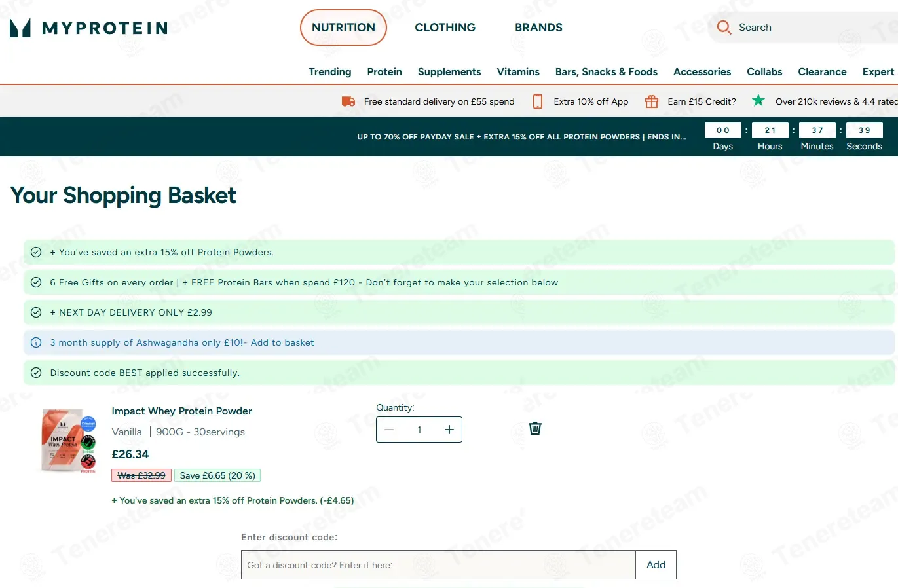
Task: Click the Add discount code button
Action: pyautogui.click(x=656, y=565)
